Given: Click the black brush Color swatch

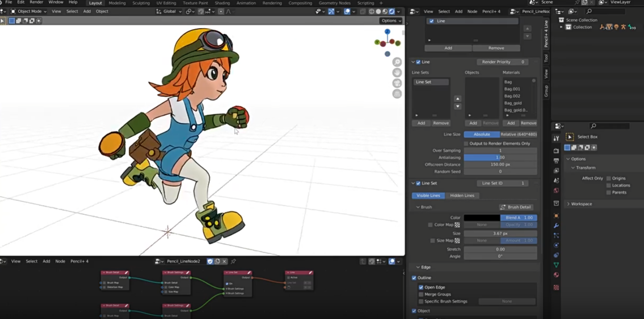Looking at the screenshot, I should [x=482, y=218].
